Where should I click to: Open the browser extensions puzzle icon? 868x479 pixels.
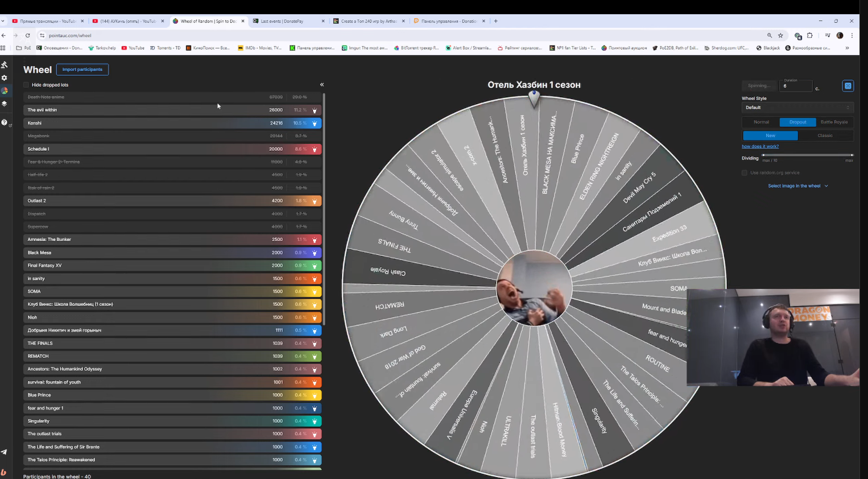pos(810,35)
